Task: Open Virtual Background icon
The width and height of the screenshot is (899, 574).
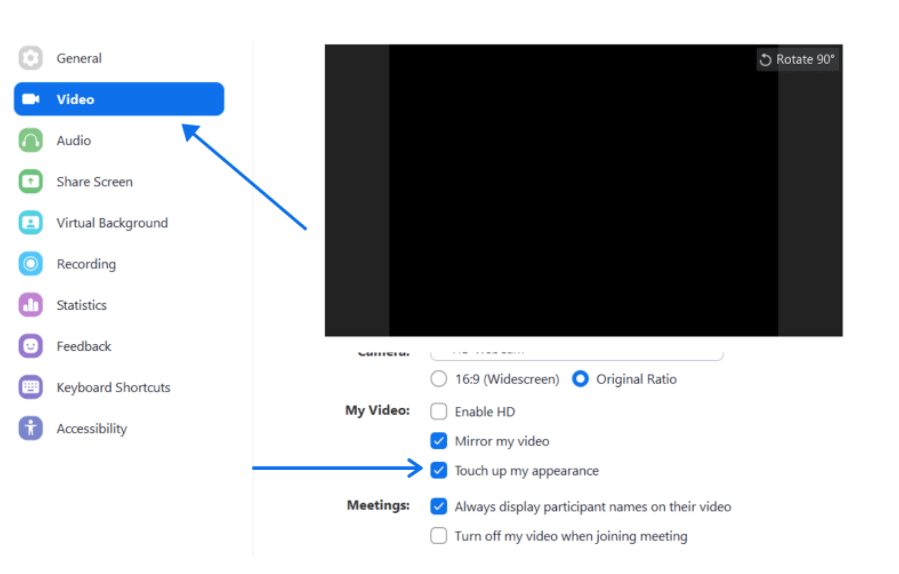Action: (30, 223)
